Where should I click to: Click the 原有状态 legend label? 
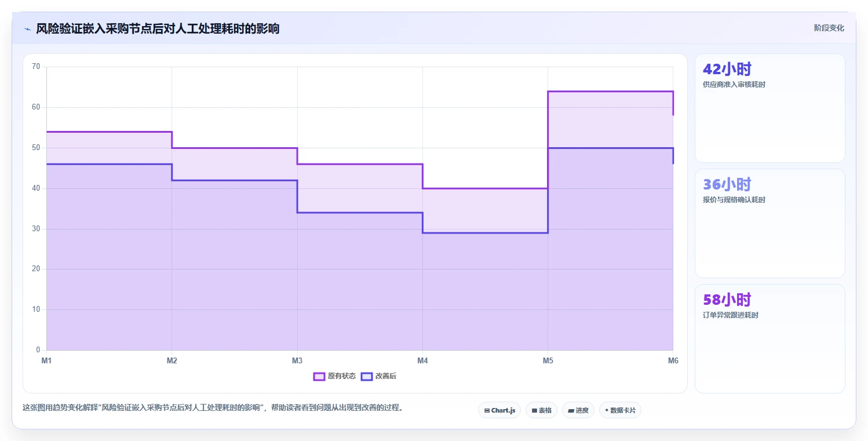click(x=342, y=376)
